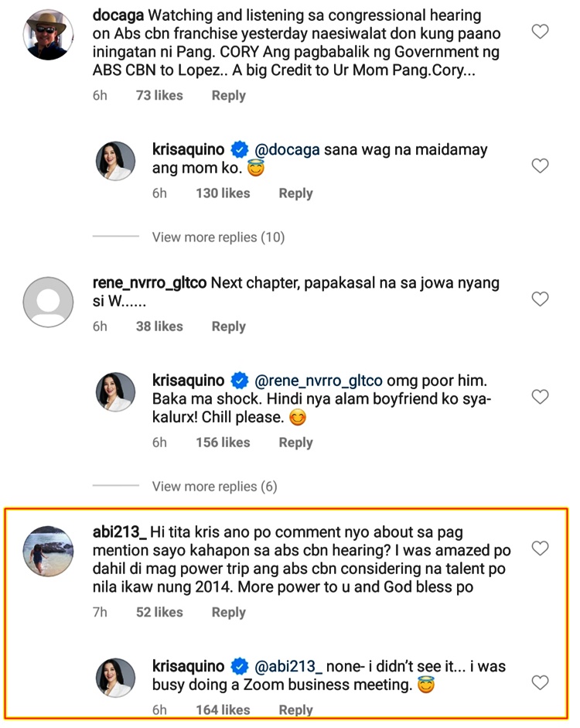Image resolution: width=580 pixels, height=728 pixels.
Task: View 164 likes on the Zoom reply
Action: (223, 709)
